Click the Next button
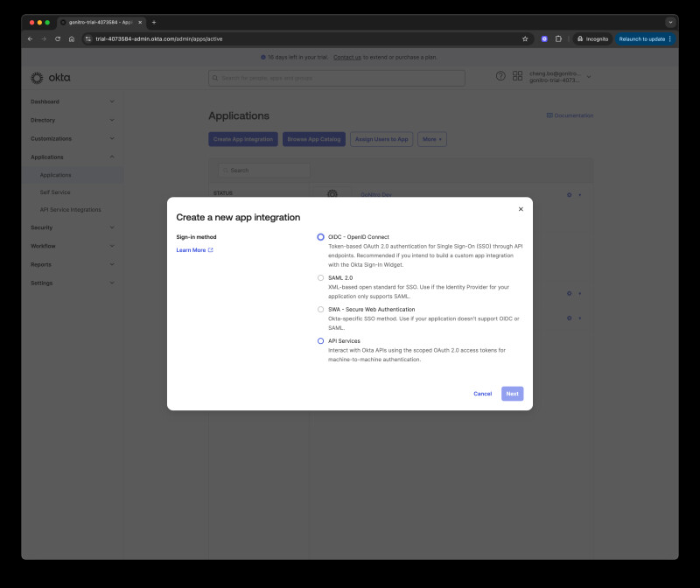 pyautogui.click(x=512, y=394)
